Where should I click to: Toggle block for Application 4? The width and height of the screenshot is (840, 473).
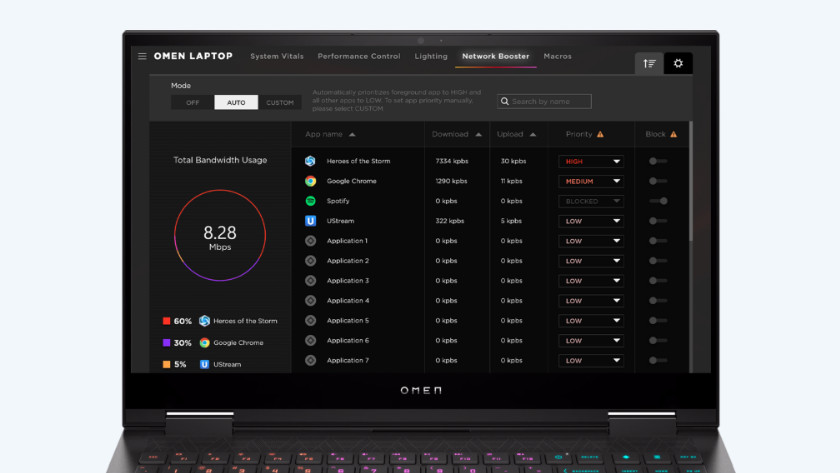(x=658, y=301)
